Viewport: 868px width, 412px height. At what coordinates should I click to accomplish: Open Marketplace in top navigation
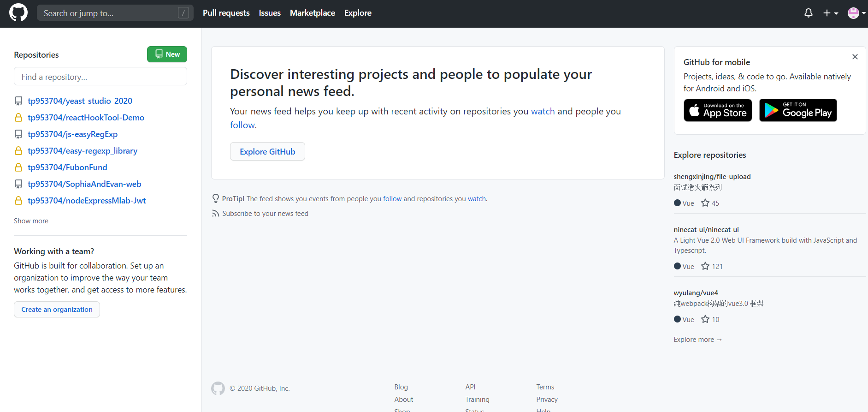[313, 13]
